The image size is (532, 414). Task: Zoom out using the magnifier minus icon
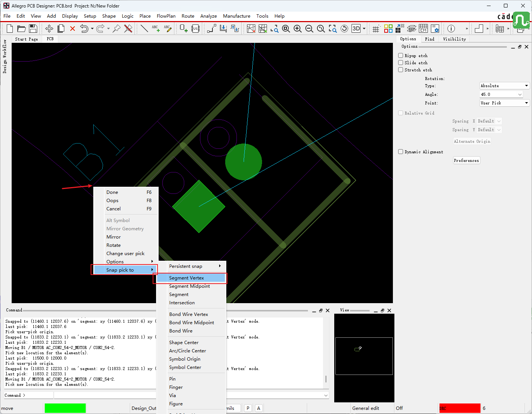pos(309,29)
